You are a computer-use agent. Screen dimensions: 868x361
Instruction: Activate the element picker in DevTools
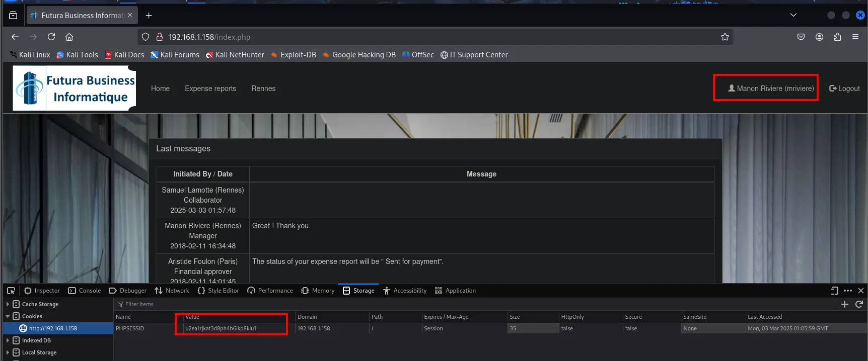point(11,291)
